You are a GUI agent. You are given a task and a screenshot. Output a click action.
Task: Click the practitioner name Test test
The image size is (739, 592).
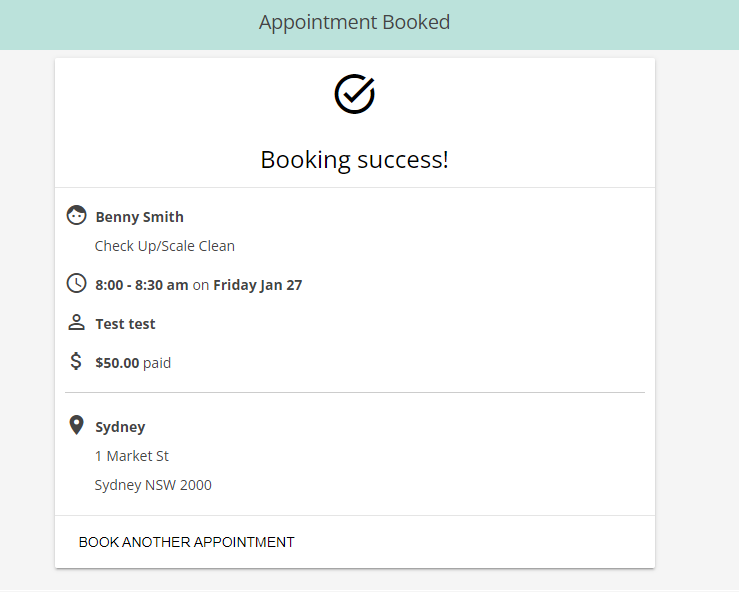pyautogui.click(x=125, y=324)
